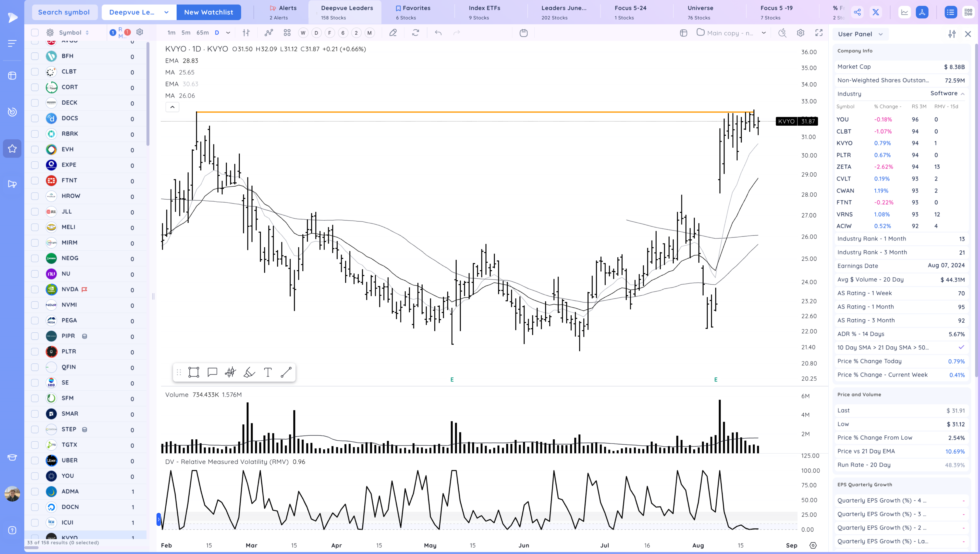Click the share icon in top bar
This screenshot has height=554, width=980.
[x=857, y=12]
